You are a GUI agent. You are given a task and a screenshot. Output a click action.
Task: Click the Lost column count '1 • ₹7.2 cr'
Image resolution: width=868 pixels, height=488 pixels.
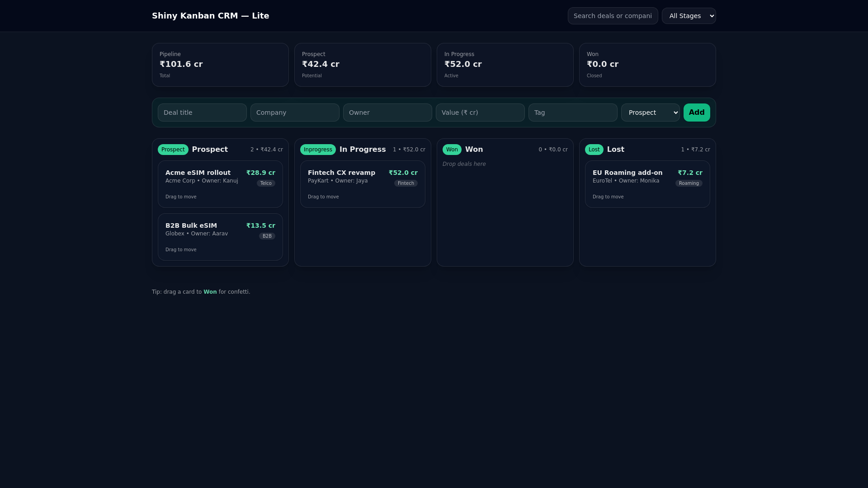tap(696, 150)
